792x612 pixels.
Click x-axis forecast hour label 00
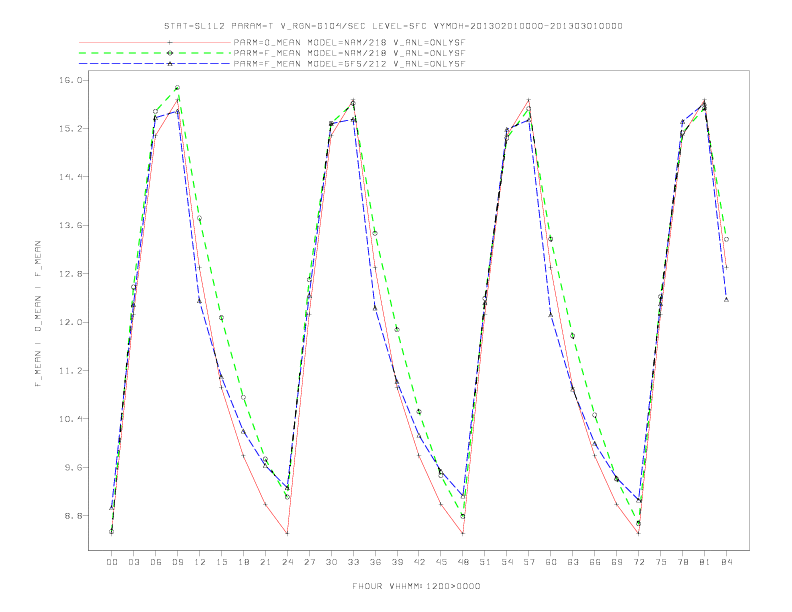(x=112, y=562)
